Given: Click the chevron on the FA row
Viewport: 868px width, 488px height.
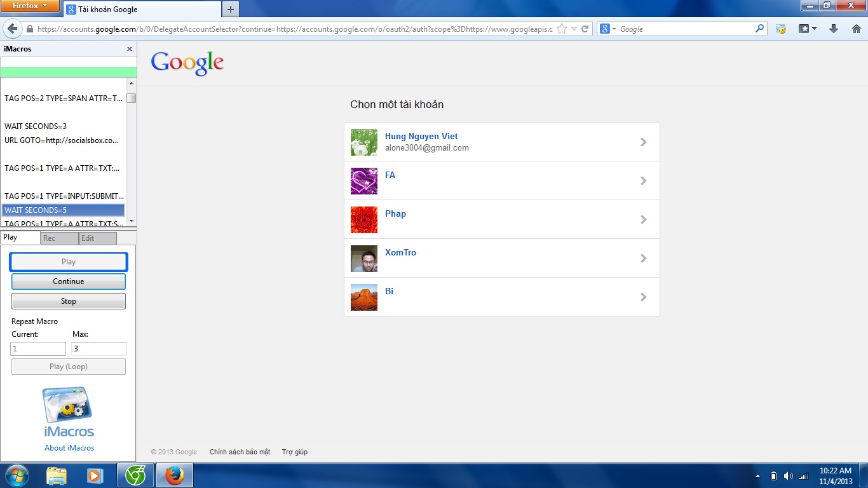Looking at the screenshot, I should point(644,181).
